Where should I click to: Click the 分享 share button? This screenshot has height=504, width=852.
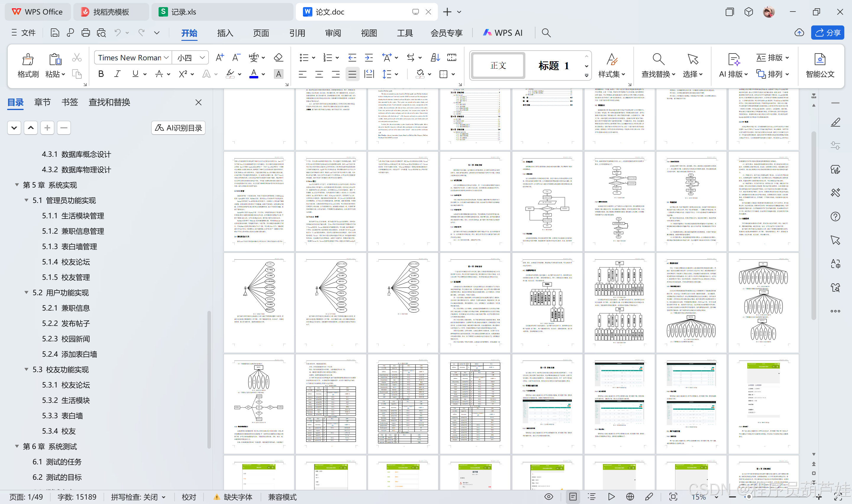point(827,33)
